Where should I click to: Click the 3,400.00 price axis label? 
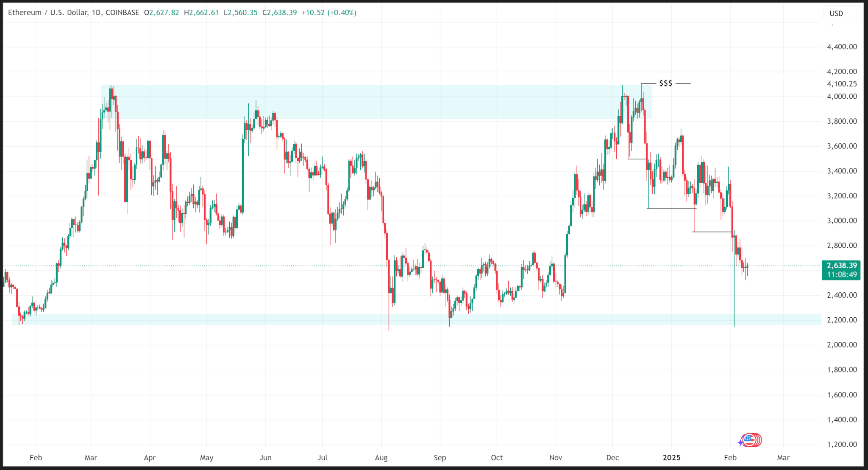pos(842,171)
